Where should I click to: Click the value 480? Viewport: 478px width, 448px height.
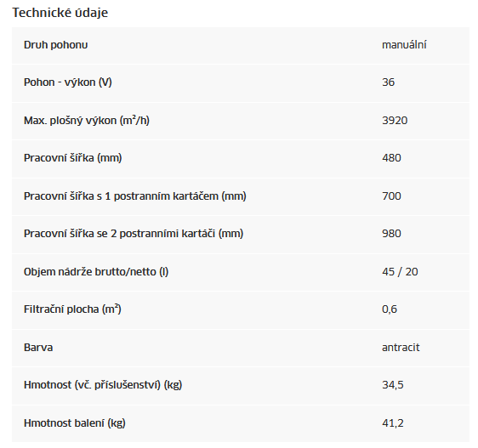(x=392, y=158)
